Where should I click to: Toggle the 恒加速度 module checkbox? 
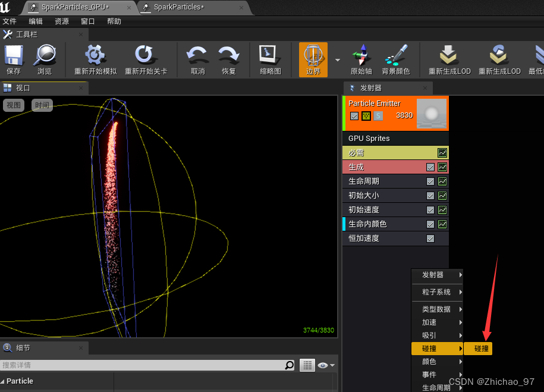click(430, 239)
